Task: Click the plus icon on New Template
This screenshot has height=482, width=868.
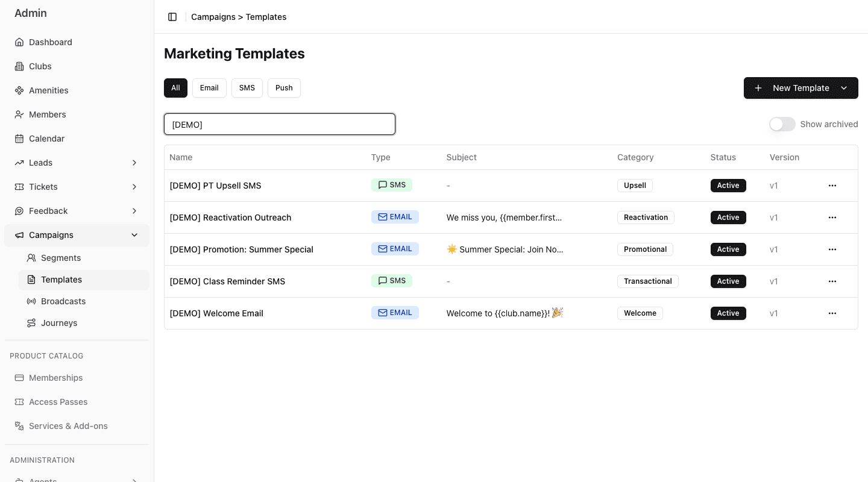Action: click(758, 88)
